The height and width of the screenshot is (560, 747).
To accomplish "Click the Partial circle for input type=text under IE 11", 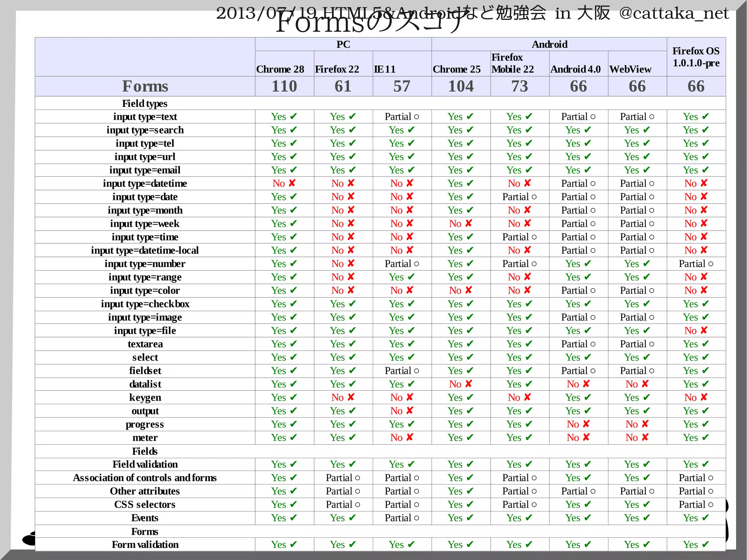I will [x=417, y=117].
